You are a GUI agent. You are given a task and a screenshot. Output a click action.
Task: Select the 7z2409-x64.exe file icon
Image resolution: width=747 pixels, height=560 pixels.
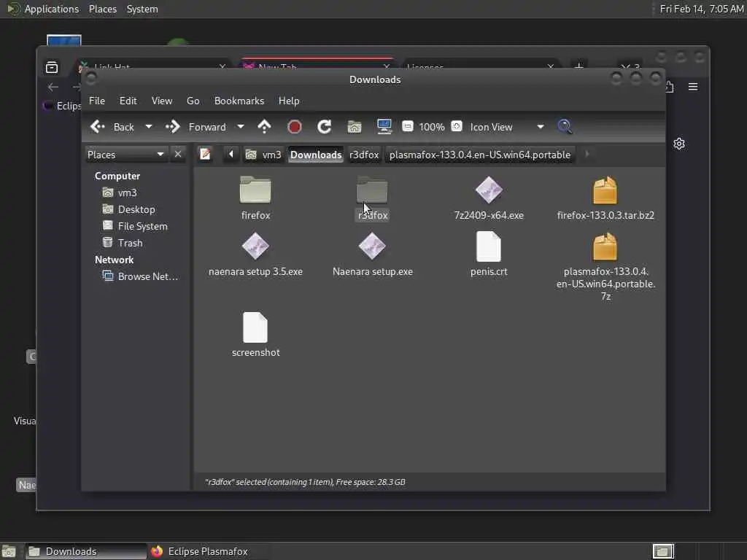click(x=489, y=190)
